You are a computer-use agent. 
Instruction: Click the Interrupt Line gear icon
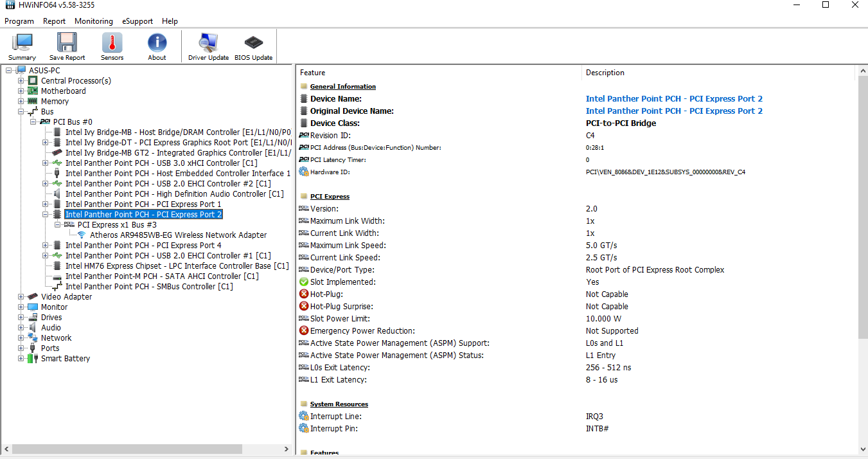(x=304, y=416)
